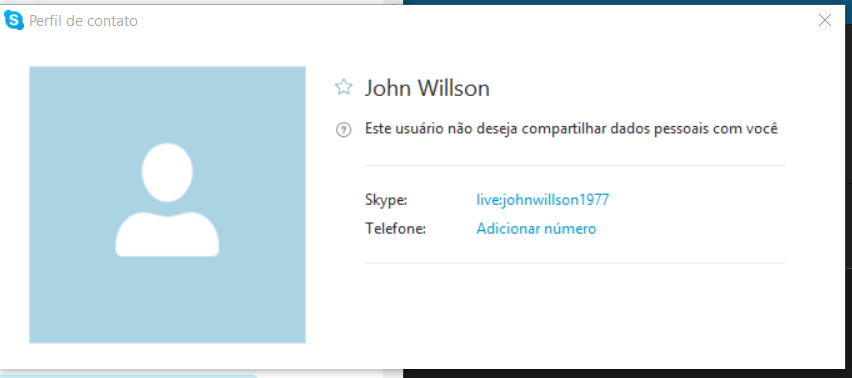The height and width of the screenshot is (378, 852).
Task: Open the default avatar profile picture
Action: coord(167,205)
